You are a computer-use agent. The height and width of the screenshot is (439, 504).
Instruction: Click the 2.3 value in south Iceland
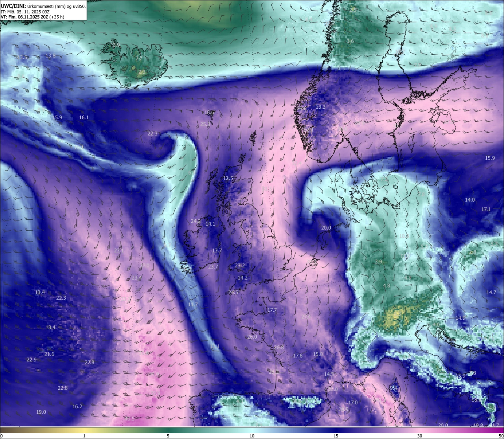[142, 72]
